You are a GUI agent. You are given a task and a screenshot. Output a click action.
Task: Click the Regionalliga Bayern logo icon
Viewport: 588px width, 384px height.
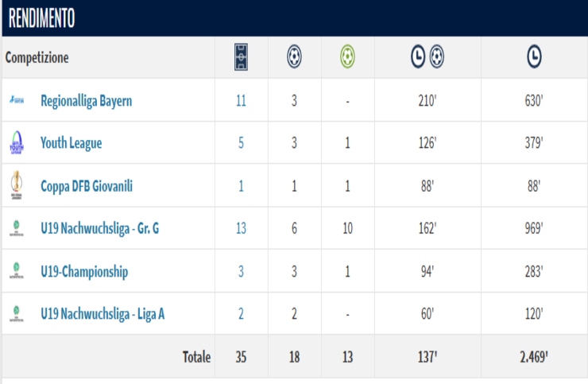tap(17, 100)
